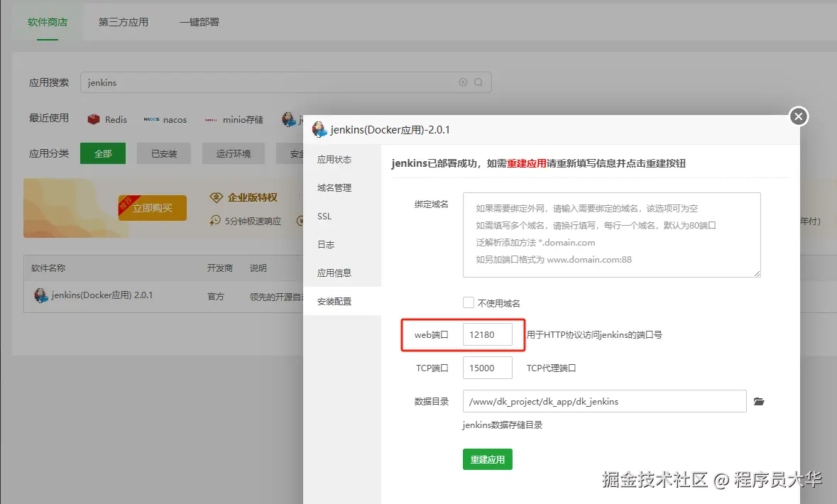Click the clear icon in search box
The image size is (837, 504).
point(464,82)
